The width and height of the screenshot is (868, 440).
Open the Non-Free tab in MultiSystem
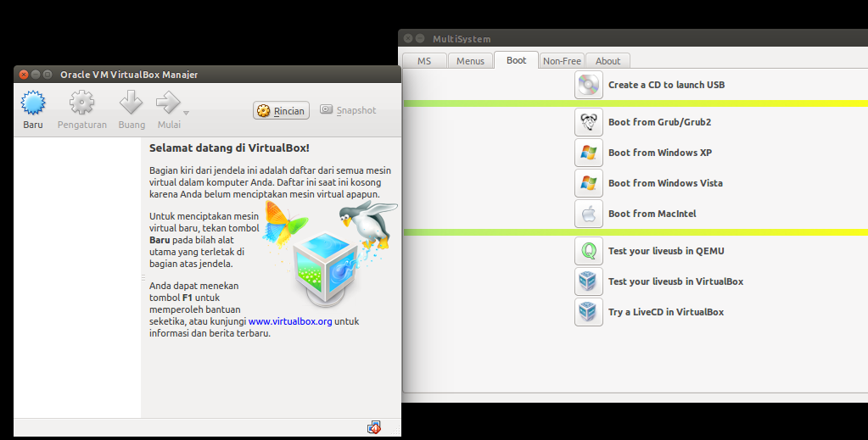[562, 61]
